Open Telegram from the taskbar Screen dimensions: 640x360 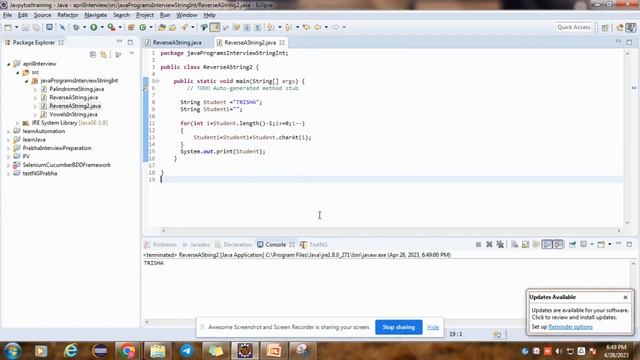tap(187, 351)
